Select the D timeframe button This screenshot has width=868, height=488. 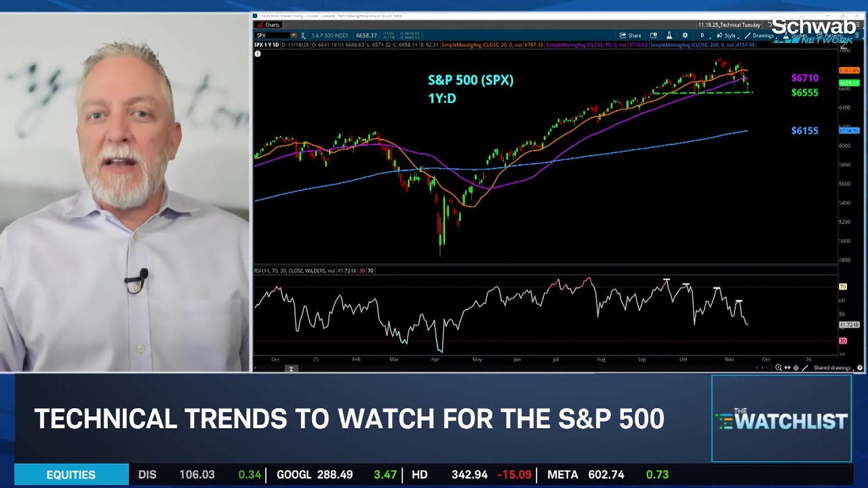[x=702, y=35]
